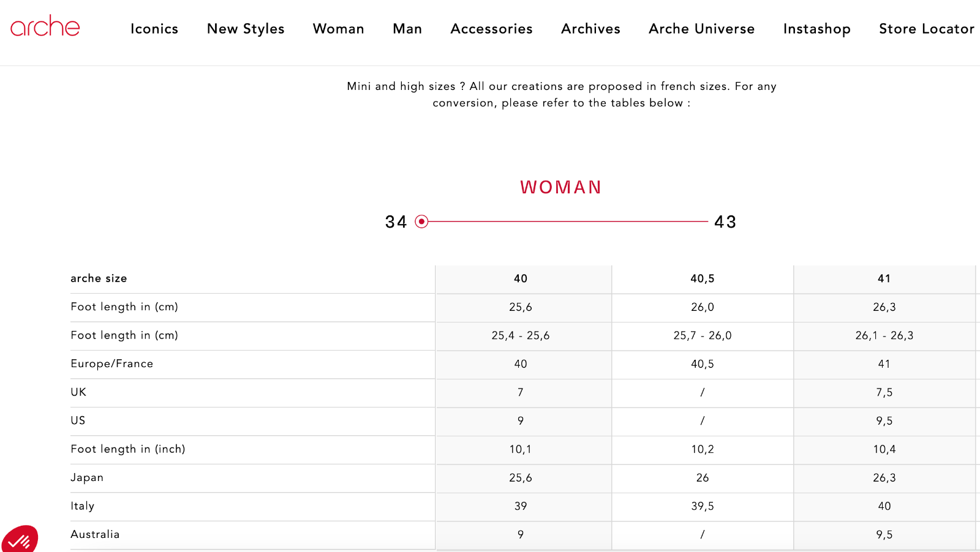
Task: Select the size 41 column header
Action: (x=884, y=279)
